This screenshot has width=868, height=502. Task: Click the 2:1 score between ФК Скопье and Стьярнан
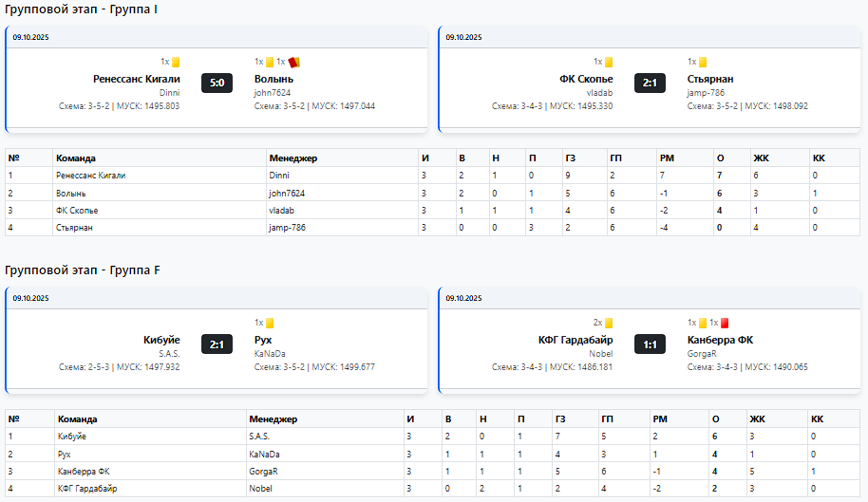[x=650, y=84]
